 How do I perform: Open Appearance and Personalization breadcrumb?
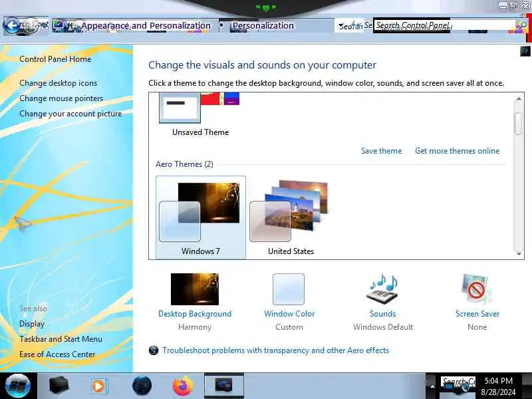pyautogui.click(x=146, y=25)
